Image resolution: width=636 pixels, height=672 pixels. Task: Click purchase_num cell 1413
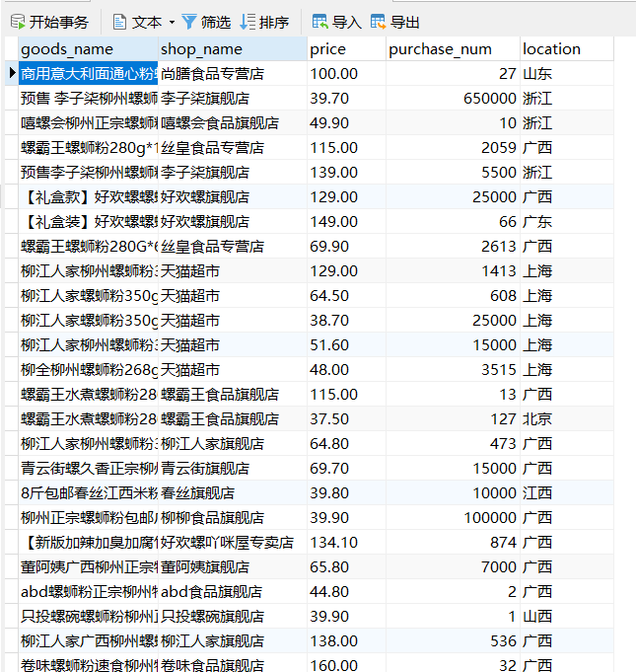click(454, 270)
